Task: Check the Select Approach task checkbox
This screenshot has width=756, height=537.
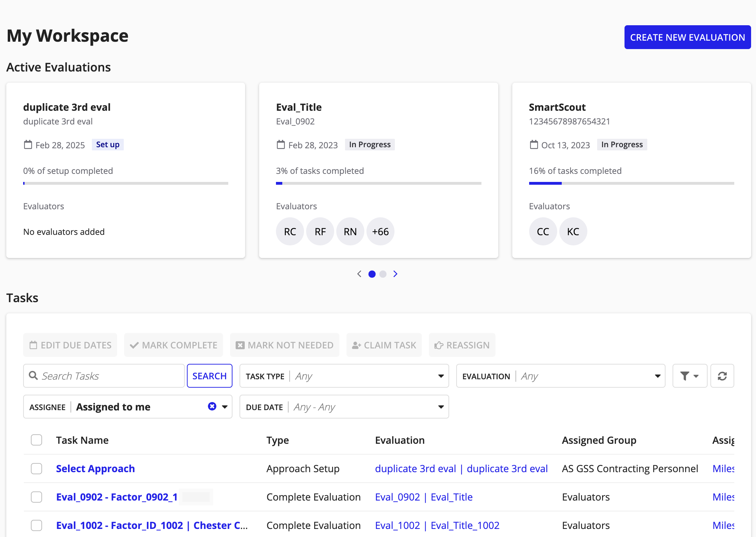Action: pos(36,468)
